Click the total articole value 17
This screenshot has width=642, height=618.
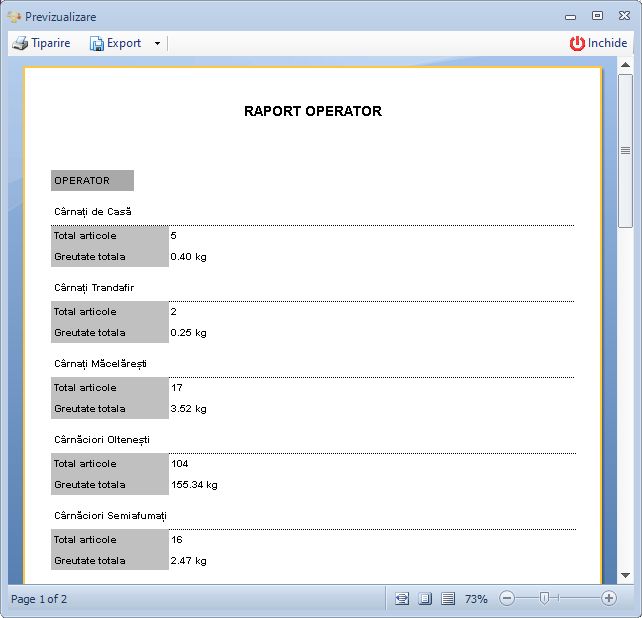177,387
